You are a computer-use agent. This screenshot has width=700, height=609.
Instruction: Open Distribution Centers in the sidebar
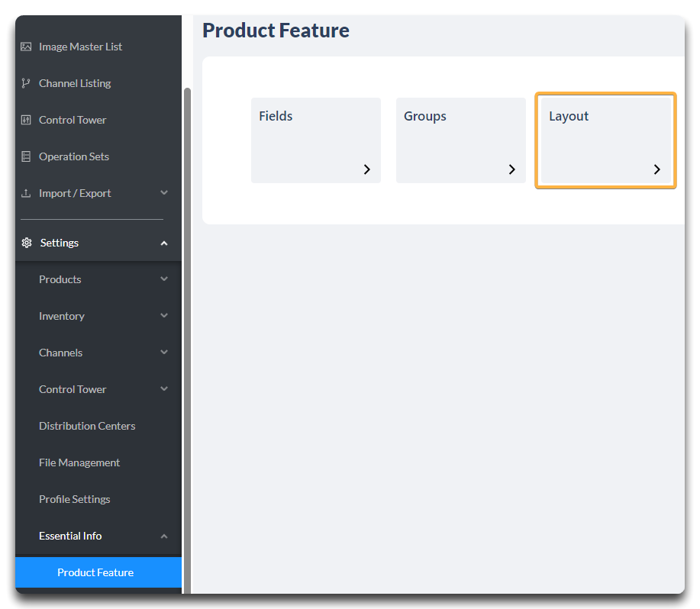pos(87,426)
